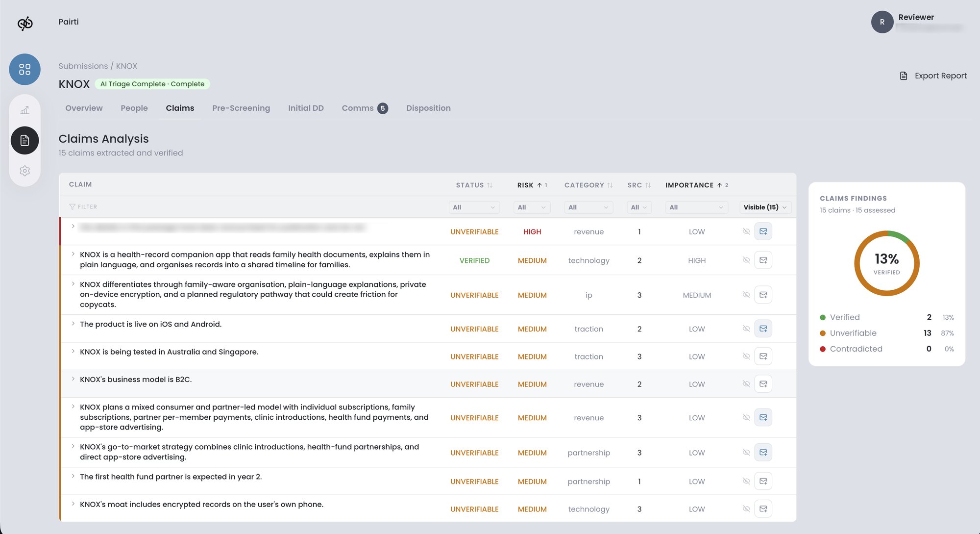Hide the HIGH risk revenue claim

click(746, 231)
